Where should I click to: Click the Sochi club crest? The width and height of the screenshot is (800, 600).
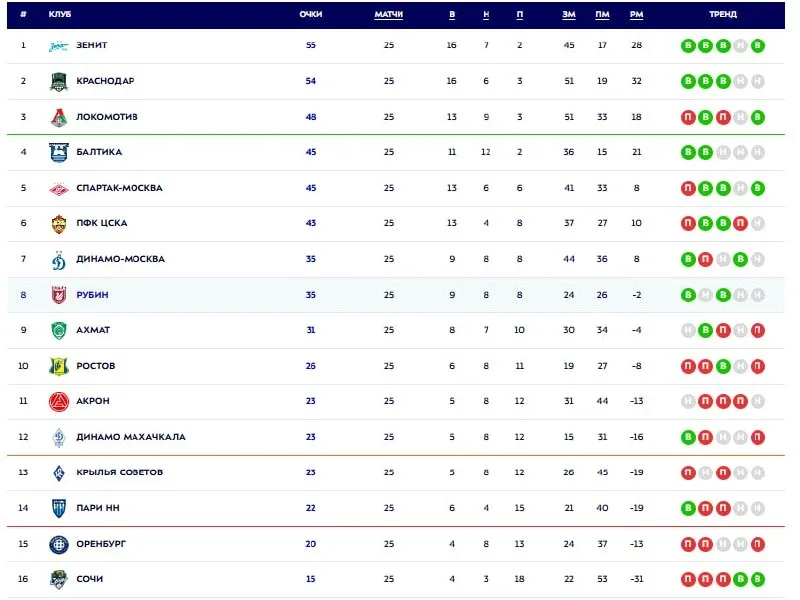(x=59, y=579)
